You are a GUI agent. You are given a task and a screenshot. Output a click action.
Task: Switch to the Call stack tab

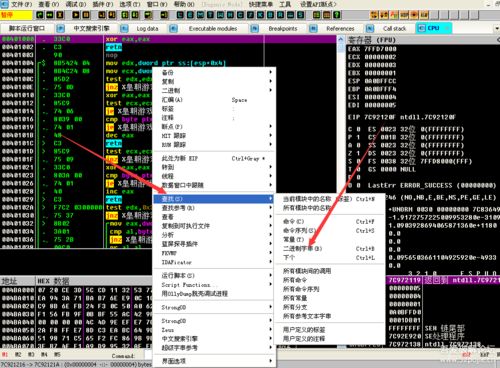click(x=395, y=29)
